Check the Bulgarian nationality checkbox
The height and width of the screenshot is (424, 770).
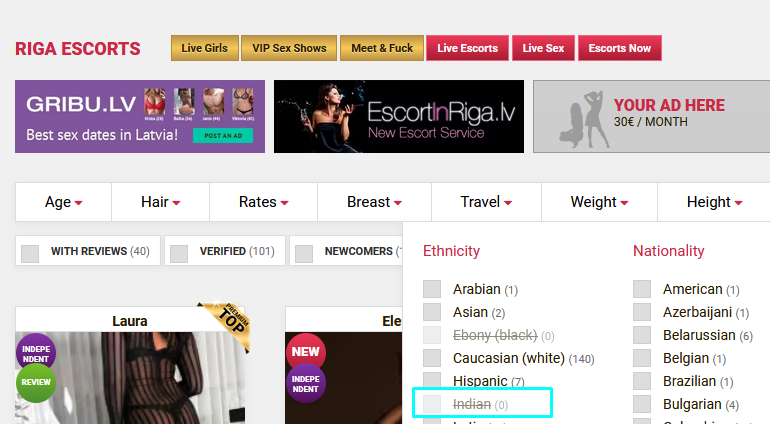click(642, 404)
